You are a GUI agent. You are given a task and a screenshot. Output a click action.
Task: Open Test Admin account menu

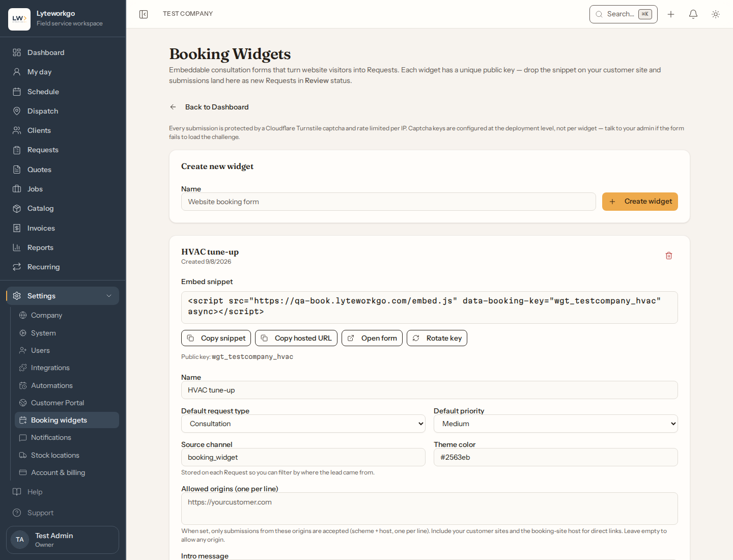pos(63,540)
